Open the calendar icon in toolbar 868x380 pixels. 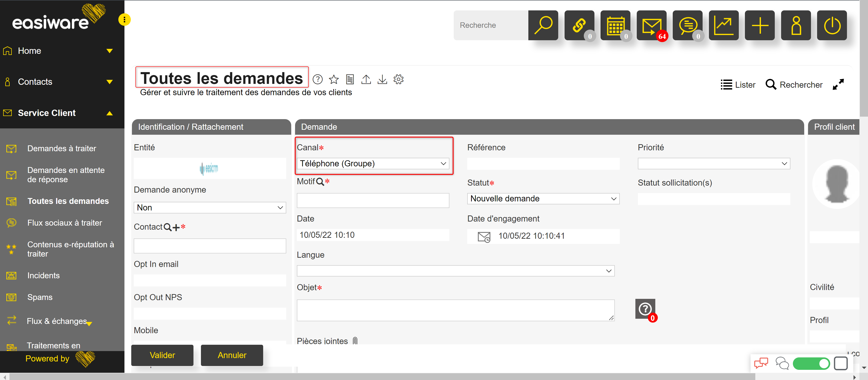tap(615, 25)
